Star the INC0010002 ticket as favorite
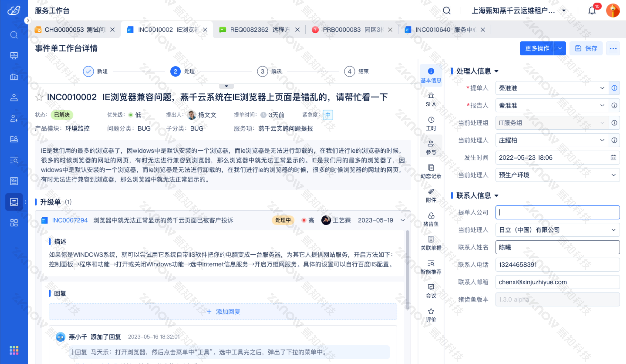 tap(39, 97)
